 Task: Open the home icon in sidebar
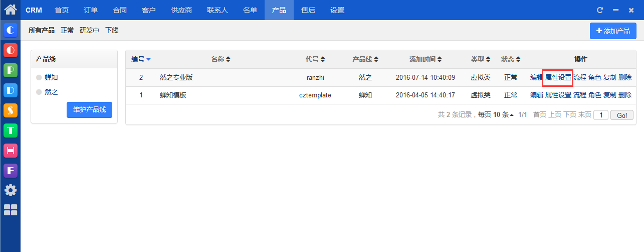click(11, 10)
